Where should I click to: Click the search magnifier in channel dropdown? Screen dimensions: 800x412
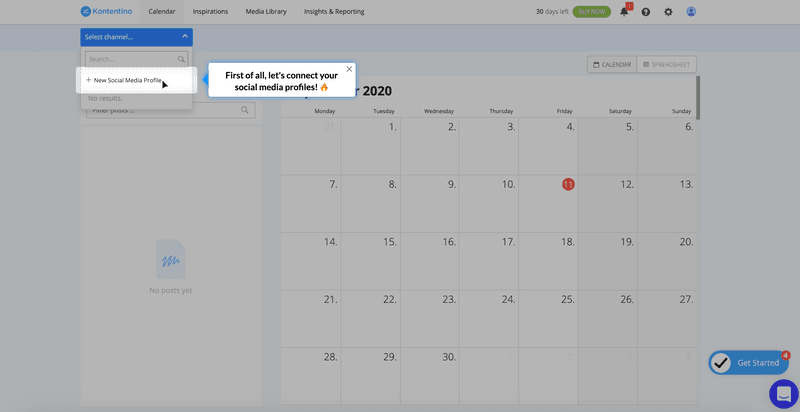click(x=181, y=60)
